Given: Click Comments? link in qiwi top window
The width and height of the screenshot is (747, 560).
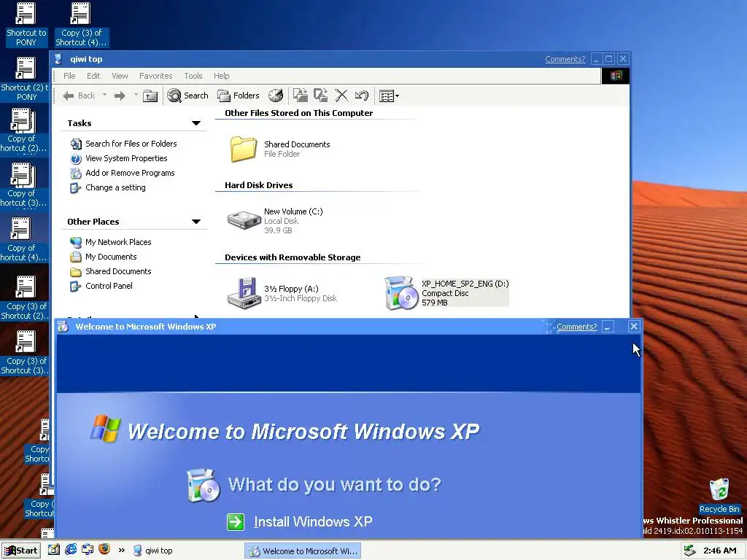Looking at the screenshot, I should pos(565,59).
